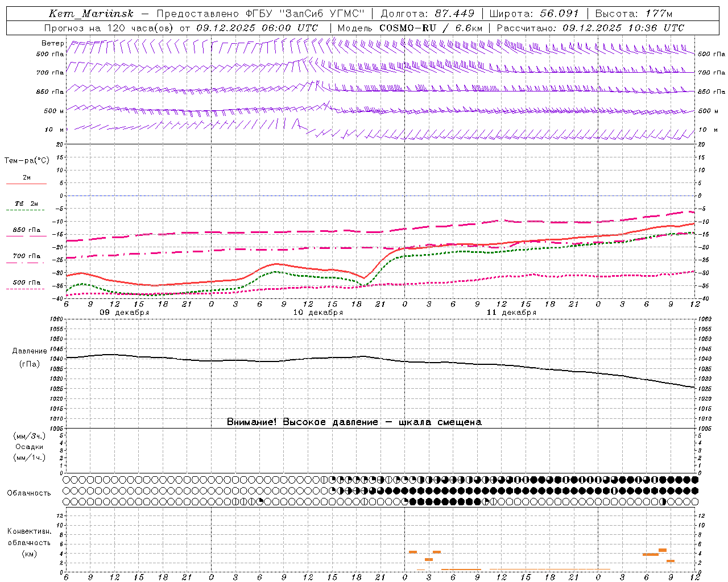Click the '700 гПа' temperature legend entry
Image resolution: width=728 pixels, height=582 pixels.
click(27, 256)
